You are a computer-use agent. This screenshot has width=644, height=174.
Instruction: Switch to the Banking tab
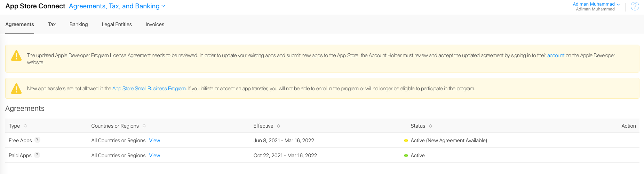click(79, 24)
